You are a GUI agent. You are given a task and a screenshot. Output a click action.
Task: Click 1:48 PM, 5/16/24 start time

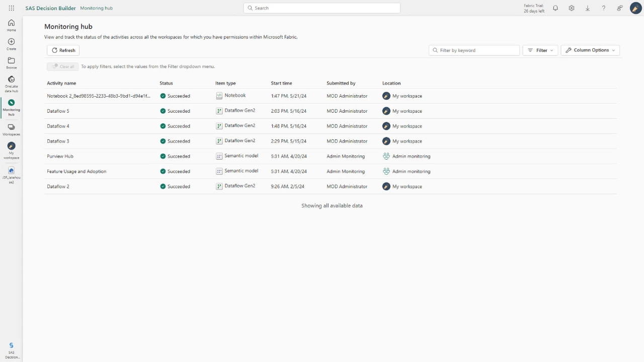(289, 126)
